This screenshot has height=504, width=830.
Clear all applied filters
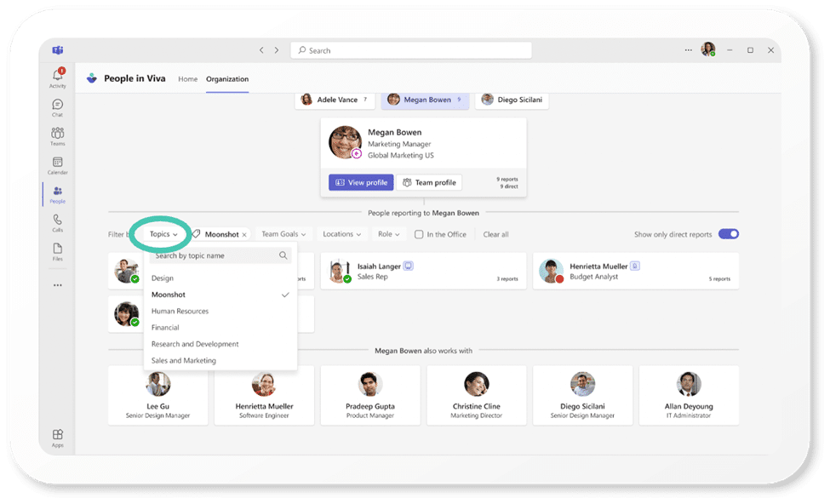[496, 234]
